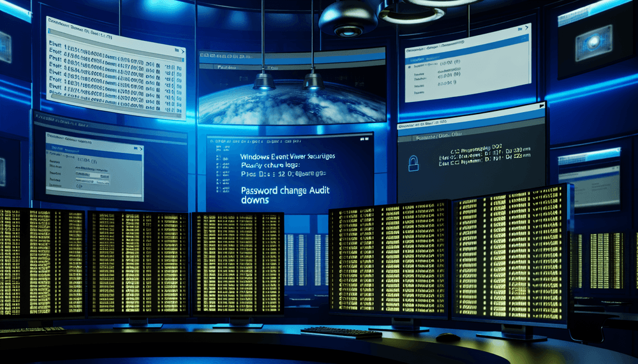Screen dimensions: 638x364
Task: Click the horizontal scrollbar under the event log rows
Action: pos(115,106)
